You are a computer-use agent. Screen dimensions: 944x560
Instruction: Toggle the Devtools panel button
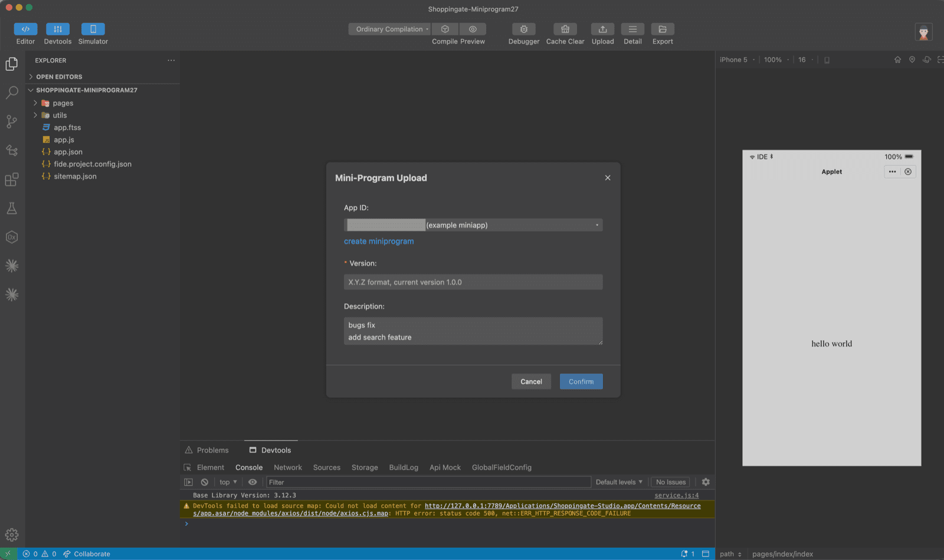pyautogui.click(x=58, y=29)
